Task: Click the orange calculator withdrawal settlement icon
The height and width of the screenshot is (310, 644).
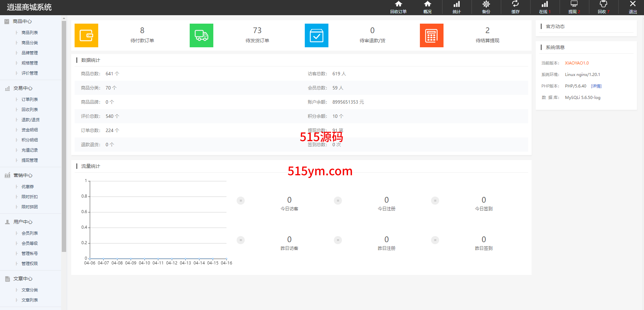Action: coord(432,35)
